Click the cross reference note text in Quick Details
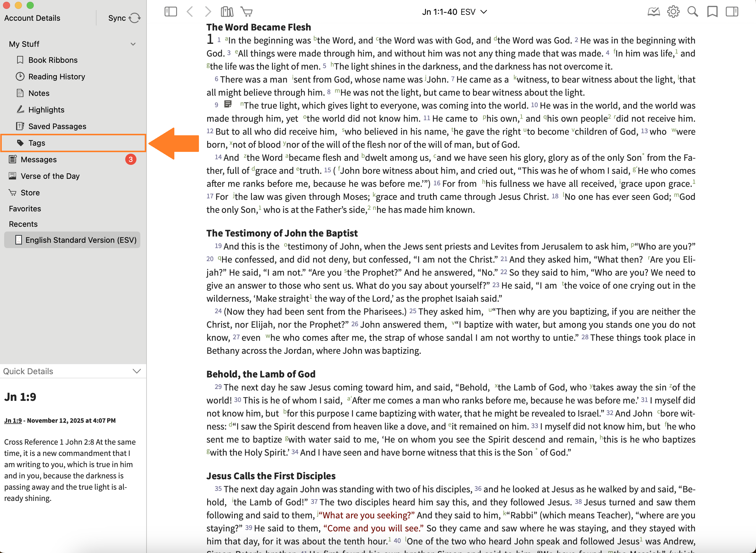This screenshot has width=756, height=553. click(70, 470)
